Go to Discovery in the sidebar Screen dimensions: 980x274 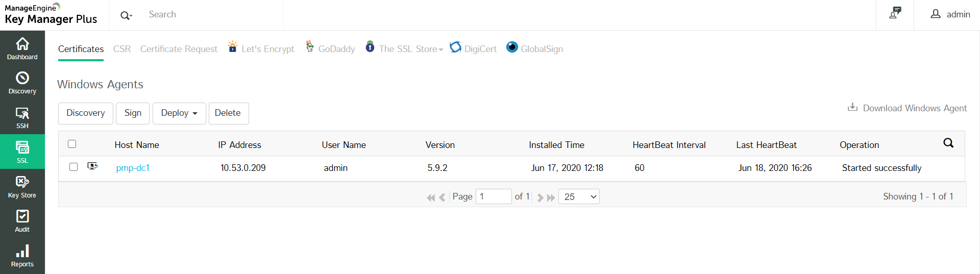pos(22,83)
